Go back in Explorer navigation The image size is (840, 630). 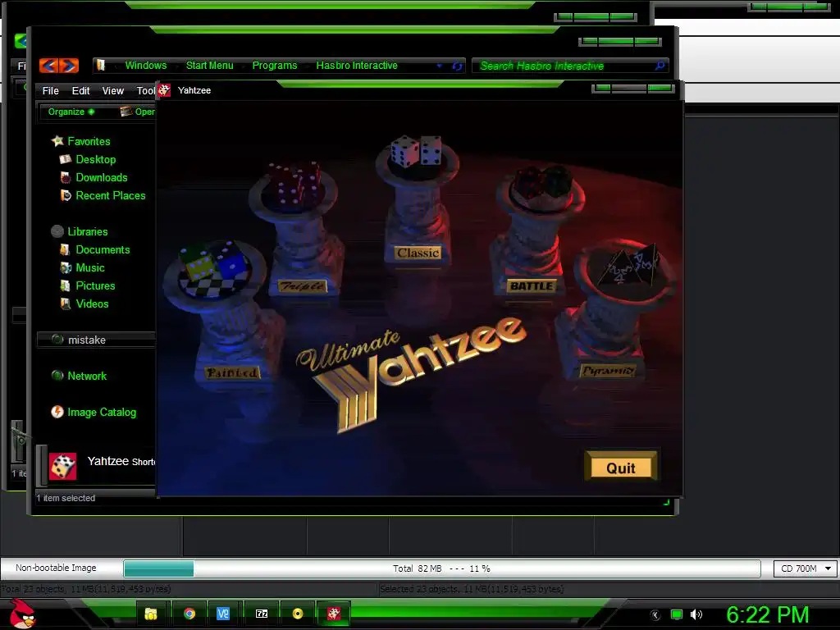click(48, 66)
